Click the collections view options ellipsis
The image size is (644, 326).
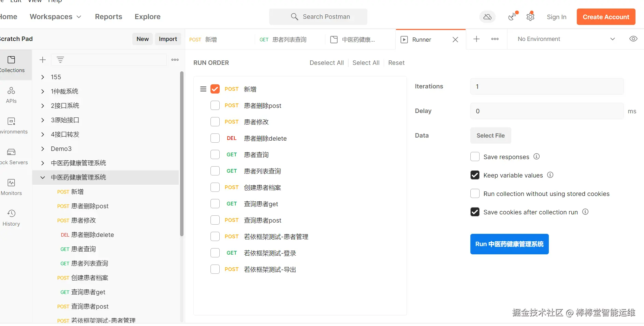click(x=175, y=60)
